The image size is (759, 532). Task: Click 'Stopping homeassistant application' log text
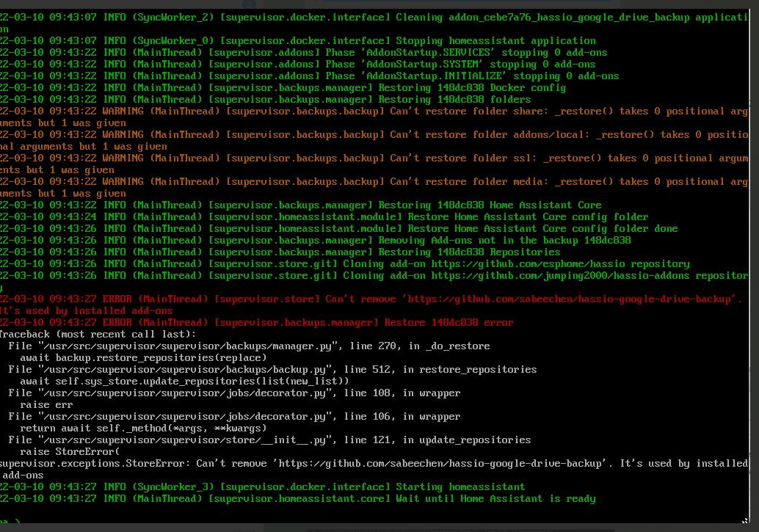point(495,40)
